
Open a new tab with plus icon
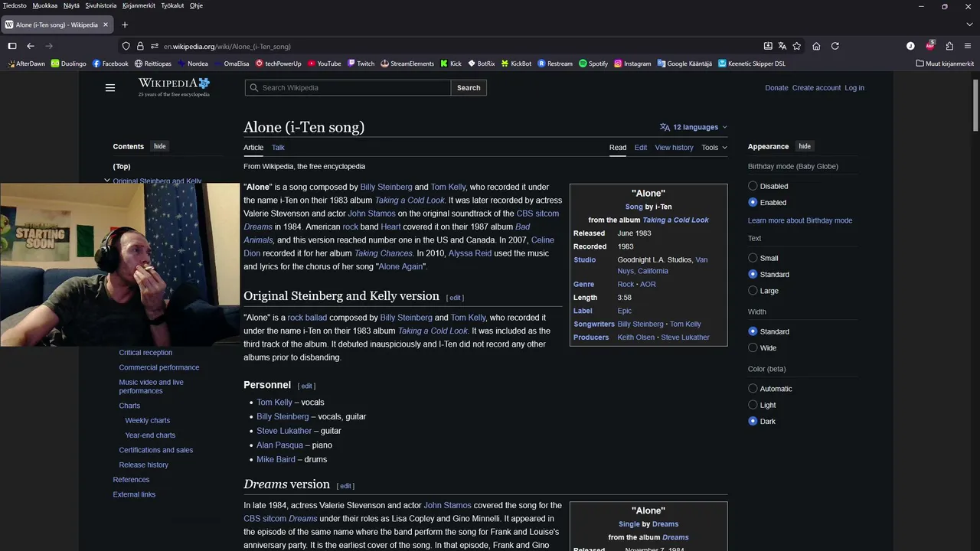pos(125,24)
